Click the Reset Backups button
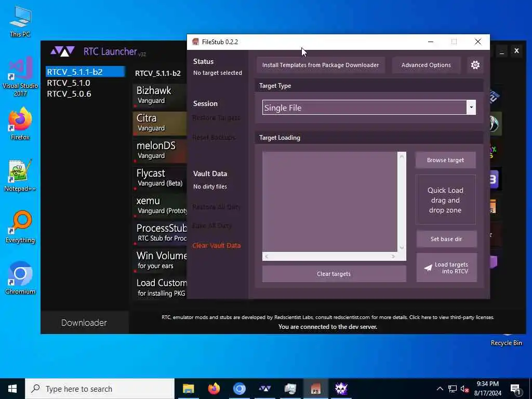Viewport: 532px width, 399px height. pyautogui.click(x=214, y=137)
